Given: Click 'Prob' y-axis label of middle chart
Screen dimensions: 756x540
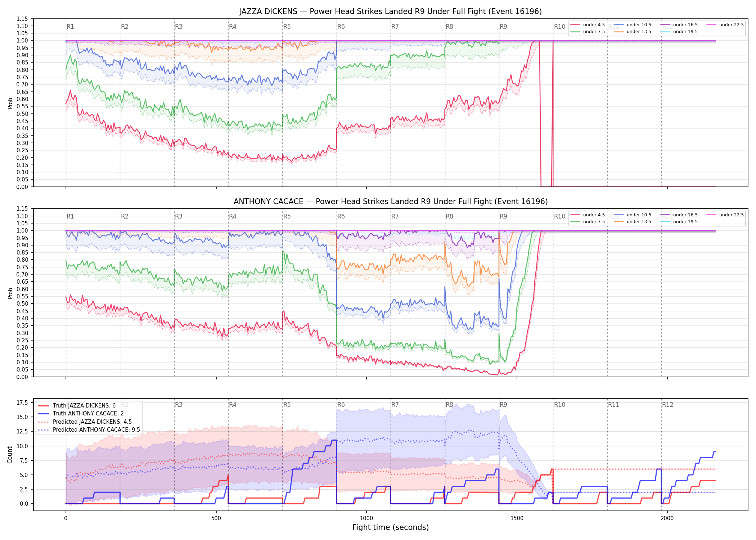Looking at the screenshot, I should 10,293.
